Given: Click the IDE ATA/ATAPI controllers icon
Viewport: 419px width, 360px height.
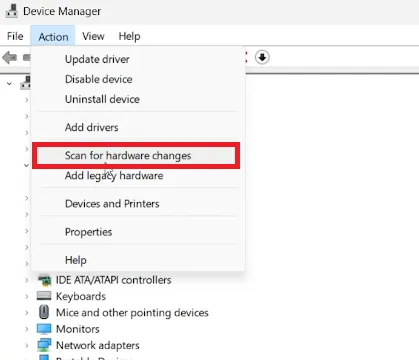Looking at the screenshot, I should pyautogui.click(x=44, y=280).
